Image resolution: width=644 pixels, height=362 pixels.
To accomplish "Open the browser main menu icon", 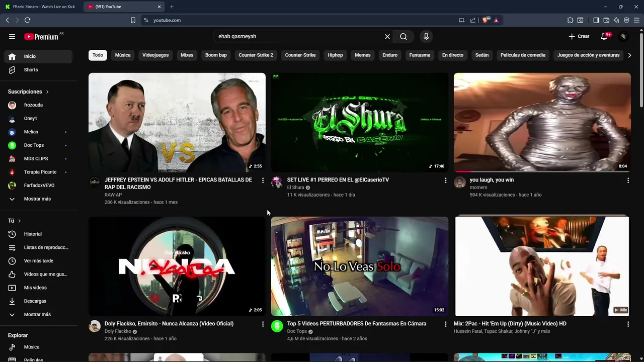I will click(x=636, y=20).
